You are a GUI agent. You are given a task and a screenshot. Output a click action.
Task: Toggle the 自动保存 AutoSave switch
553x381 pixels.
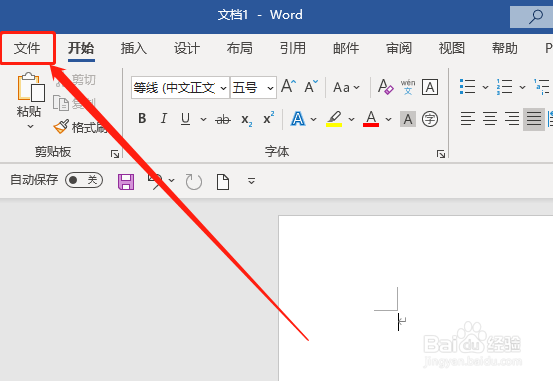pos(84,180)
